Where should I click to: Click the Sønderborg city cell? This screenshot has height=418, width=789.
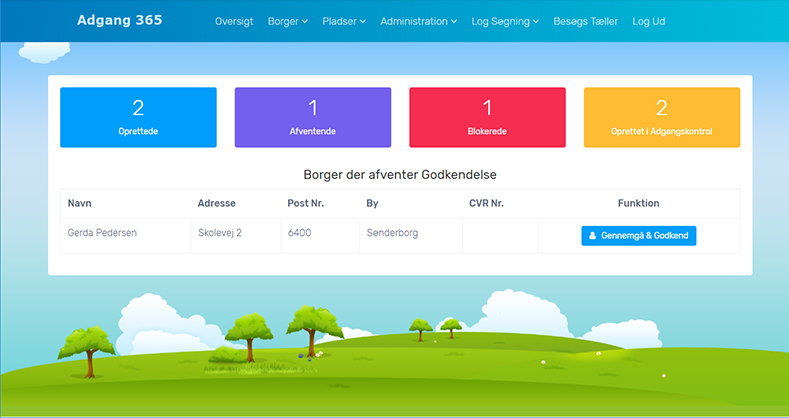click(x=394, y=234)
